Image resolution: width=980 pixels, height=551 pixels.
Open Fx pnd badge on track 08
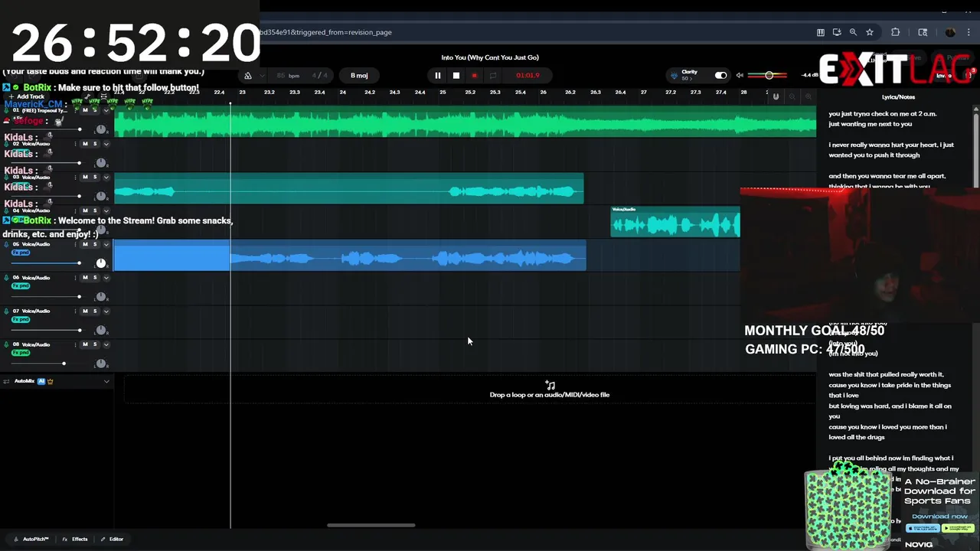point(21,352)
